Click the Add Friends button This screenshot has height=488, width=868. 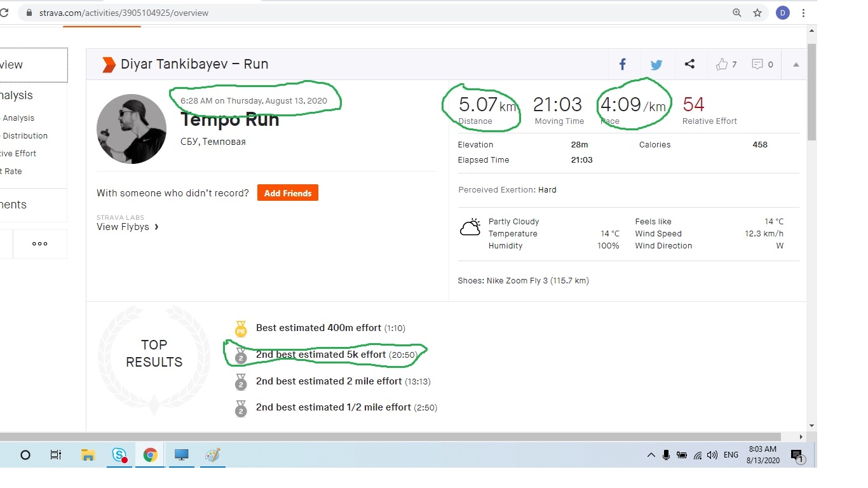coord(287,193)
